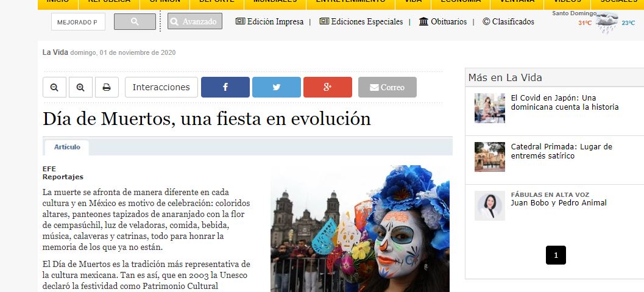Click Fábulas en Alta Voz author thumbnail
644x292 pixels.
490,206
